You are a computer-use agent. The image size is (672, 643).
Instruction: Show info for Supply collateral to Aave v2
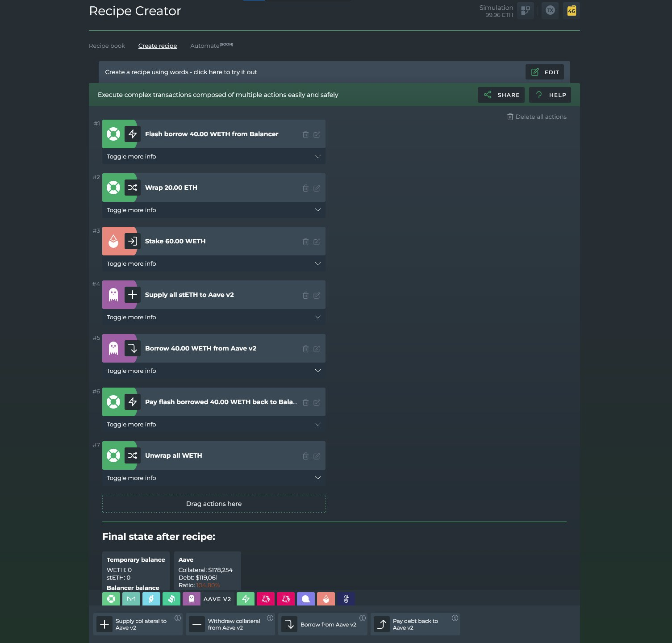178,618
